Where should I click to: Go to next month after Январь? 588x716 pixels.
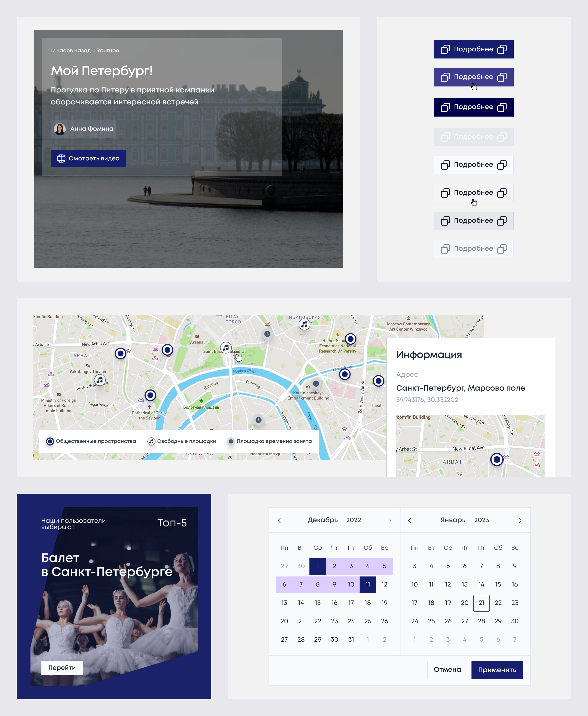(520, 520)
